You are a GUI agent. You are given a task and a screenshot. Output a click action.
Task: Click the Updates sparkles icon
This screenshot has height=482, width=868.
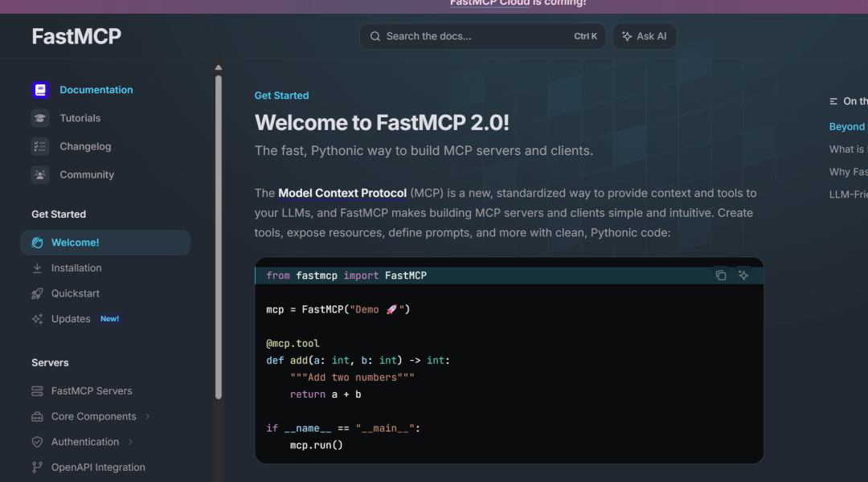[37, 319]
